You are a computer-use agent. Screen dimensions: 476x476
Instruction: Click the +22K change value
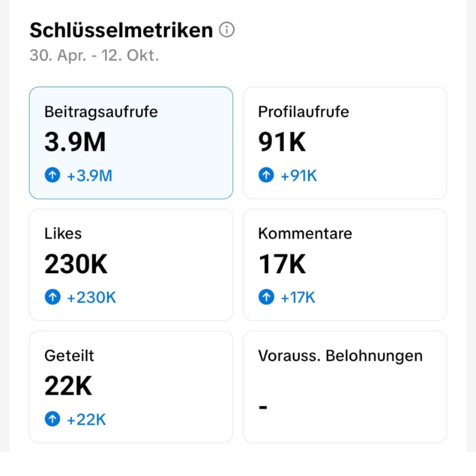(x=86, y=420)
